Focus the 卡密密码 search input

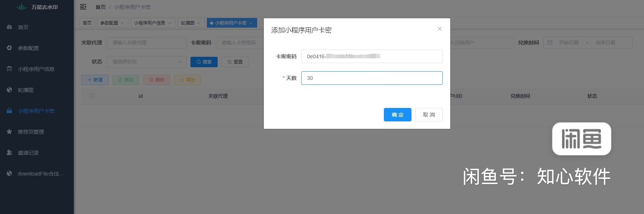pyautogui.click(x=240, y=43)
